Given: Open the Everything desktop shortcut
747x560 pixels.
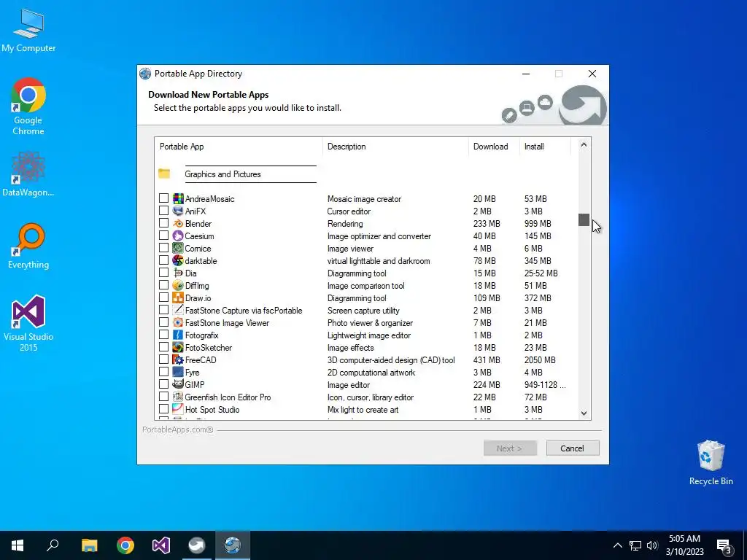Looking at the screenshot, I should pos(28,246).
